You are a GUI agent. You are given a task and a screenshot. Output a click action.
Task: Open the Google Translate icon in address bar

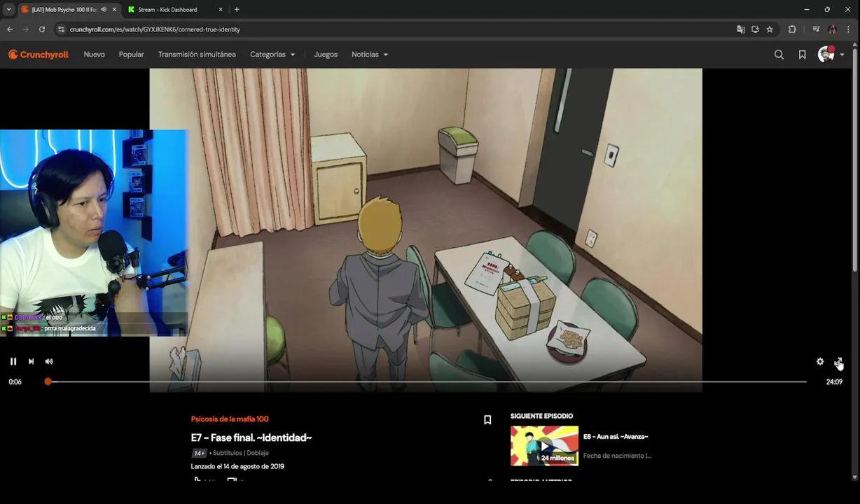741,29
